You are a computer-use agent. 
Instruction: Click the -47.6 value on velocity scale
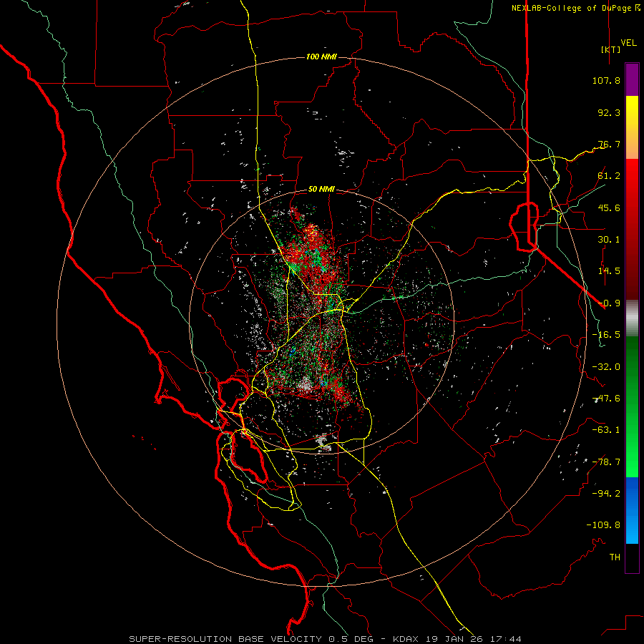tap(606, 399)
